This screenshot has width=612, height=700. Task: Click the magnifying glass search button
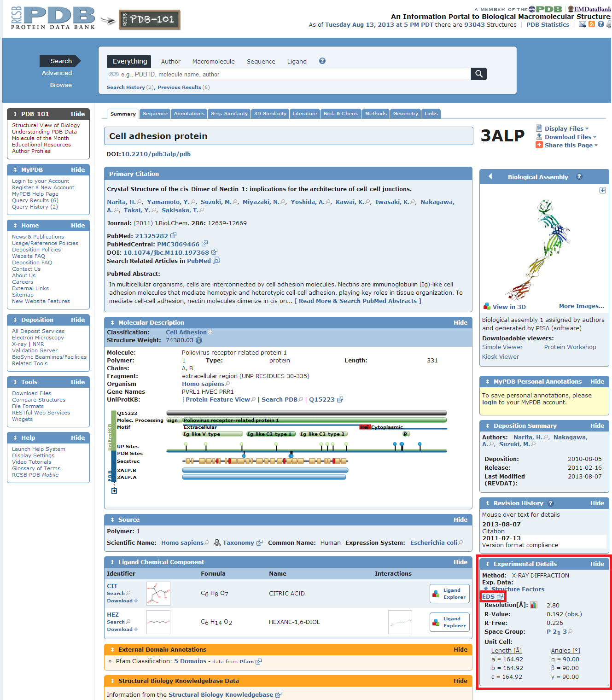click(478, 74)
